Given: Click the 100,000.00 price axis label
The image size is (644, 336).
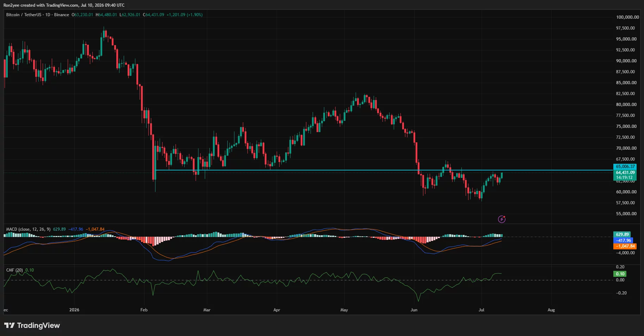Looking at the screenshot, I should click(x=627, y=17).
